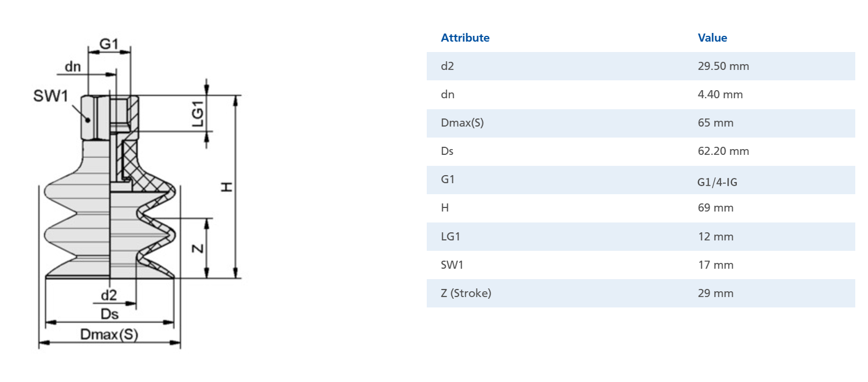The width and height of the screenshot is (868, 382).
Task: Select the SW1 attribute label in table
Action: [452, 265]
